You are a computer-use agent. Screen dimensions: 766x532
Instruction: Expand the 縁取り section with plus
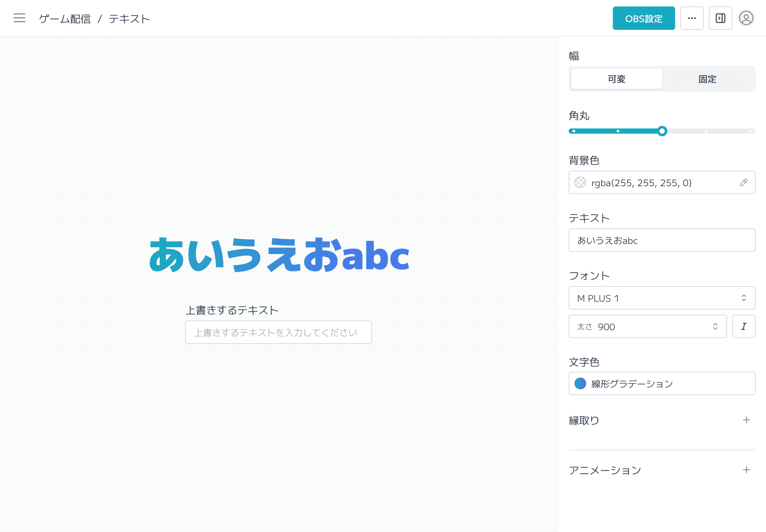pyautogui.click(x=746, y=420)
